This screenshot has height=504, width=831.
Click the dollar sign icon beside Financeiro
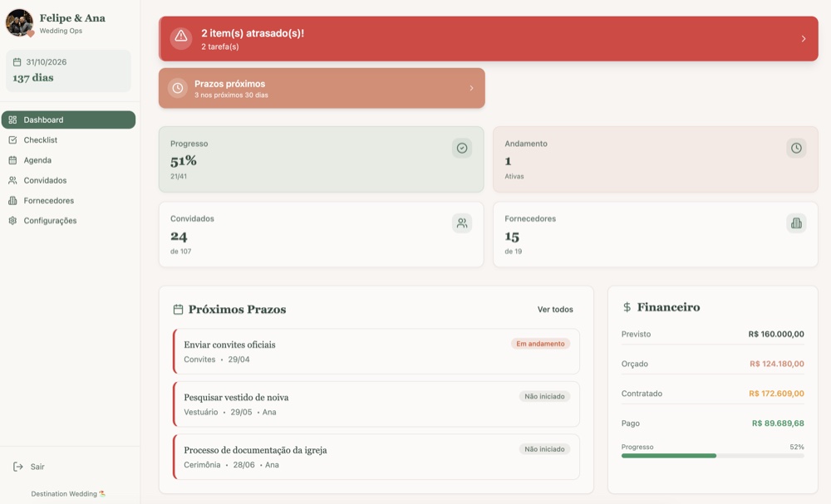point(627,307)
